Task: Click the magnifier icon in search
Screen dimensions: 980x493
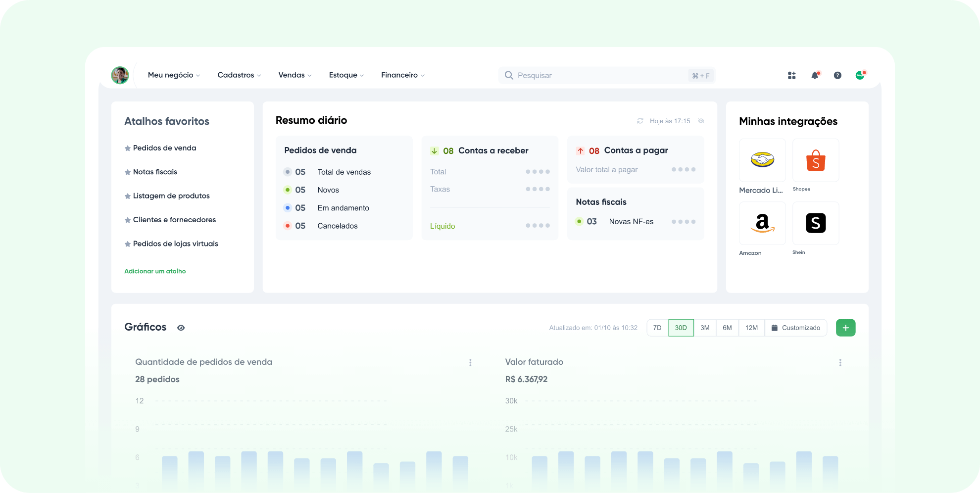Action: pyautogui.click(x=509, y=75)
